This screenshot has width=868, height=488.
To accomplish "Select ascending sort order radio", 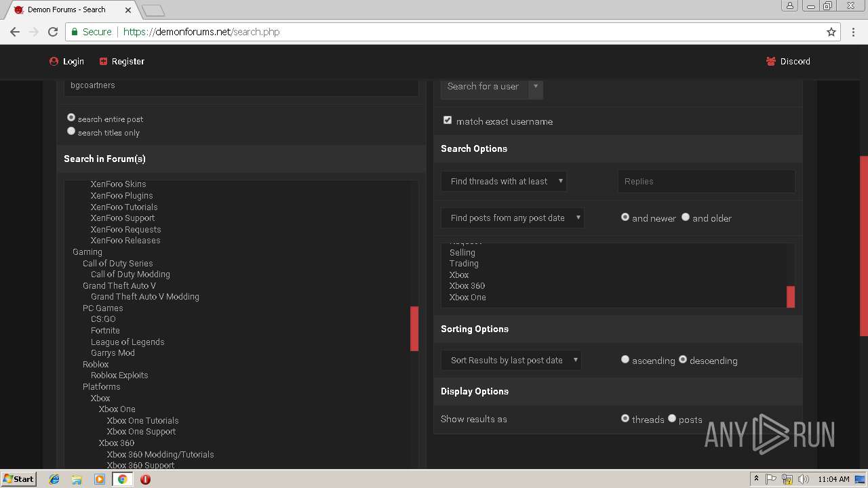I will [x=625, y=360].
